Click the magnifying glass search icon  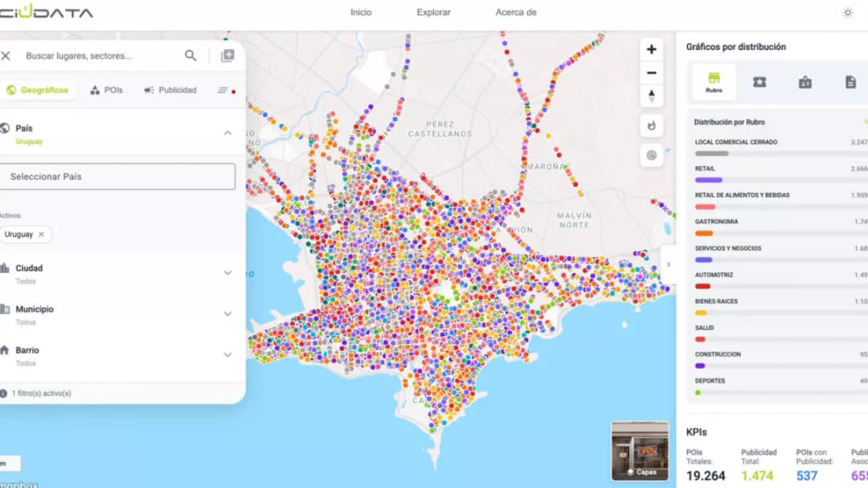click(190, 55)
